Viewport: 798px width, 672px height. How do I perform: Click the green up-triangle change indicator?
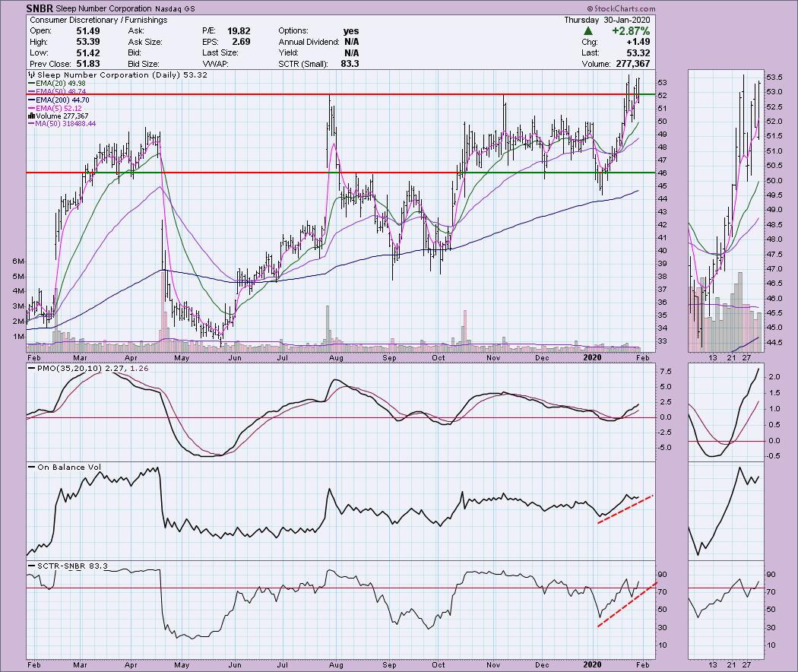587,31
